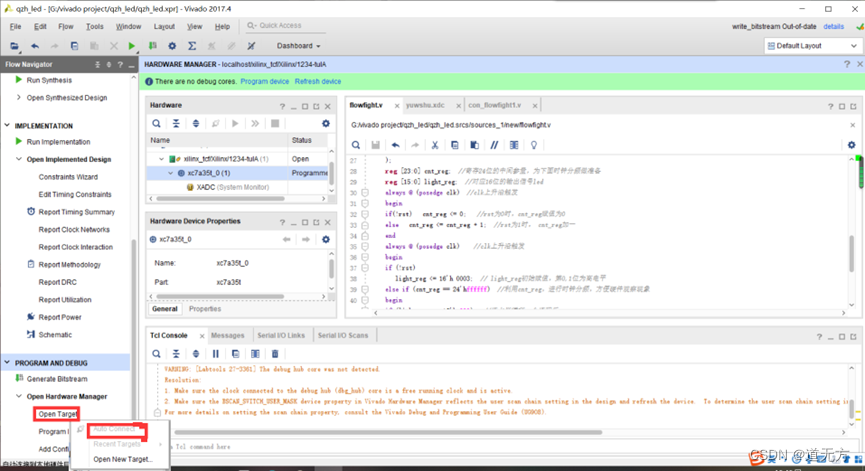Viewport: 865px width, 471px height.
Task: Click the editor Cut scissors icon
Action: [435, 145]
